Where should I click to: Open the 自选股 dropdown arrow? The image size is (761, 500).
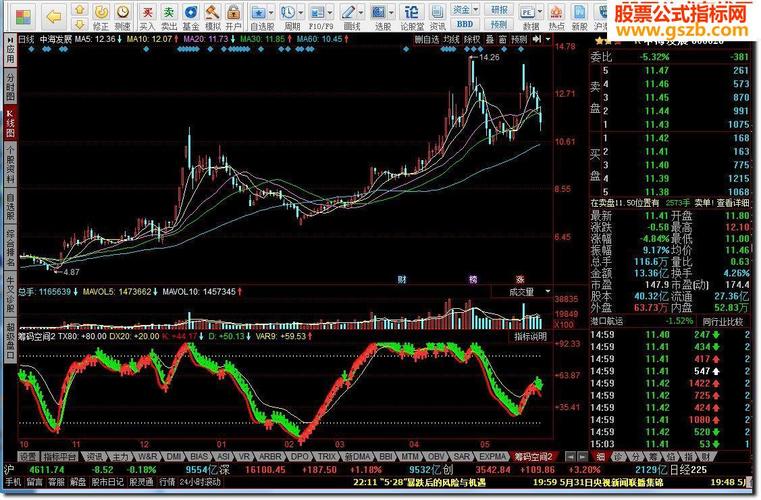[x=271, y=12]
